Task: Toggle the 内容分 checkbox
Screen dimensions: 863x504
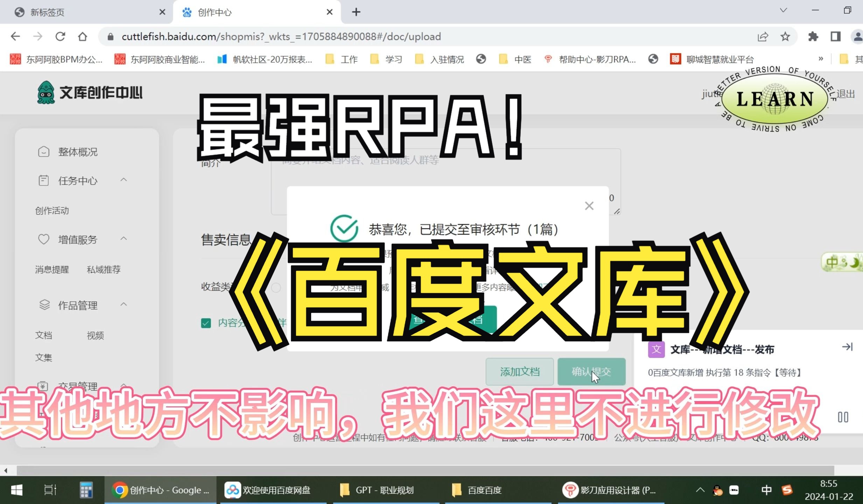Action: pos(206,323)
